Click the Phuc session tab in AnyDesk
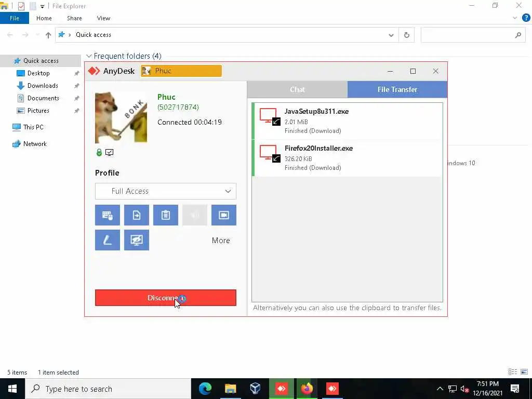 [x=181, y=71]
